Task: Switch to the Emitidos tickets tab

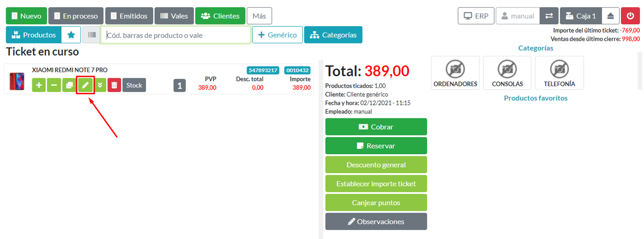Action: click(x=129, y=16)
